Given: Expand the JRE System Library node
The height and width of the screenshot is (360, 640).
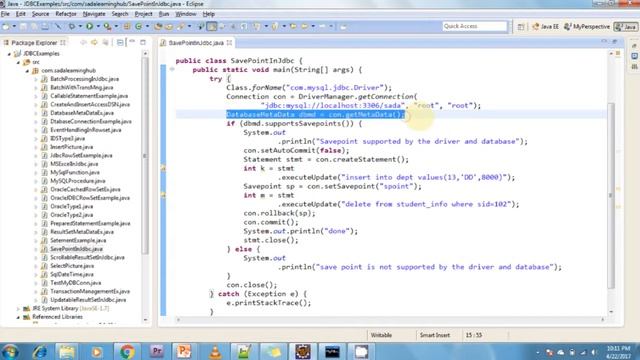Looking at the screenshot, I should 18,309.
